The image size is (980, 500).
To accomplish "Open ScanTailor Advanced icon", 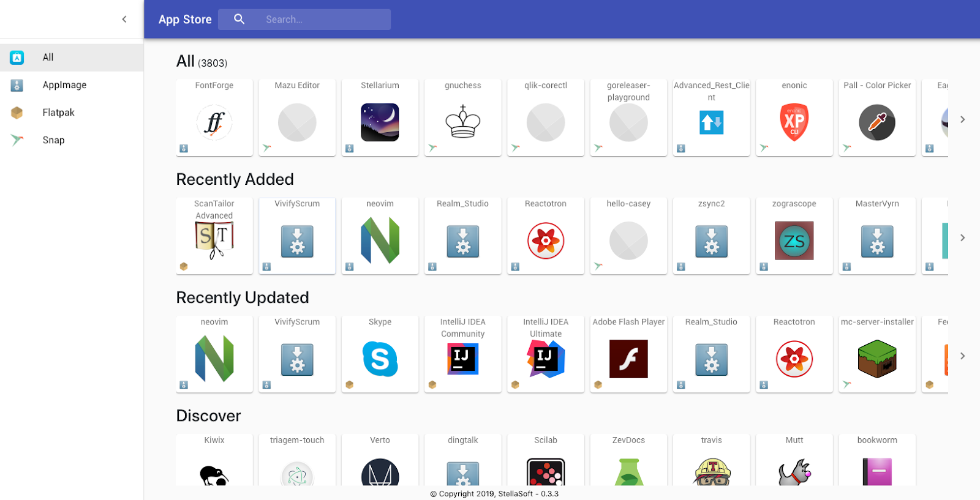I will coord(214,241).
